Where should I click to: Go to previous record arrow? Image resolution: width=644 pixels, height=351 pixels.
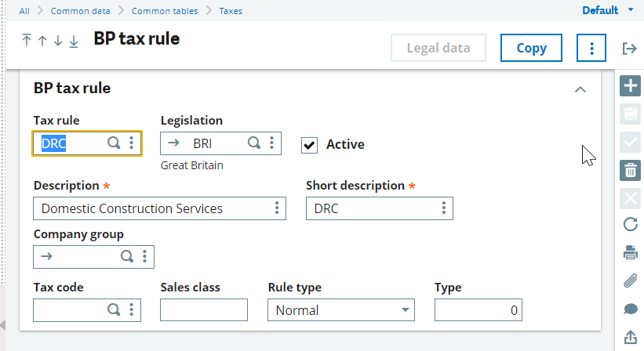pyautogui.click(x=42, y=41)
